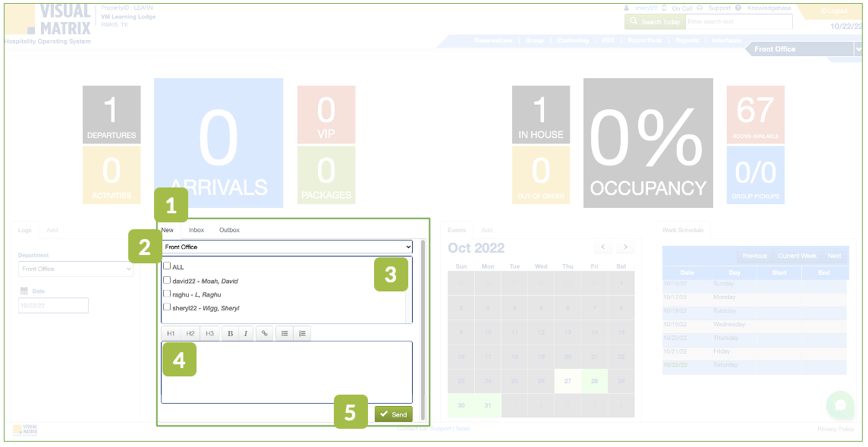Apply H3 heading format in message editor
868x447 pixels.
pos(210,333)
